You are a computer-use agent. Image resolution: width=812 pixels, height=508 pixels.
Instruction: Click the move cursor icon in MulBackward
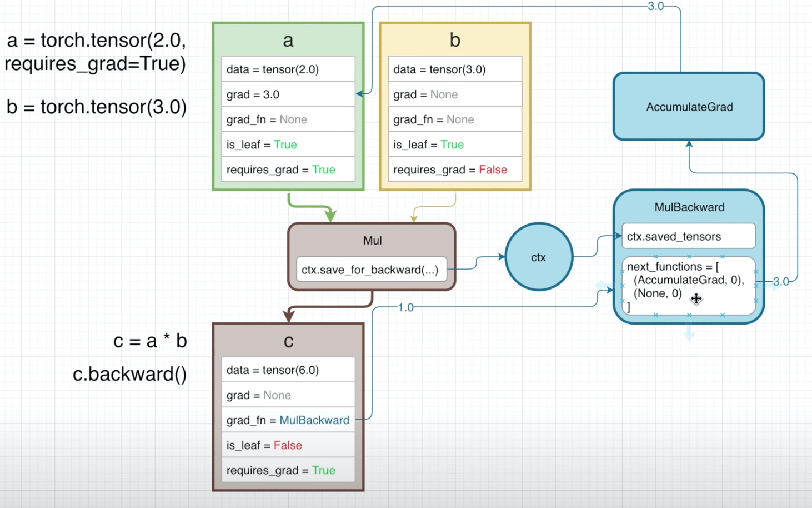click(x=696, y=298)
